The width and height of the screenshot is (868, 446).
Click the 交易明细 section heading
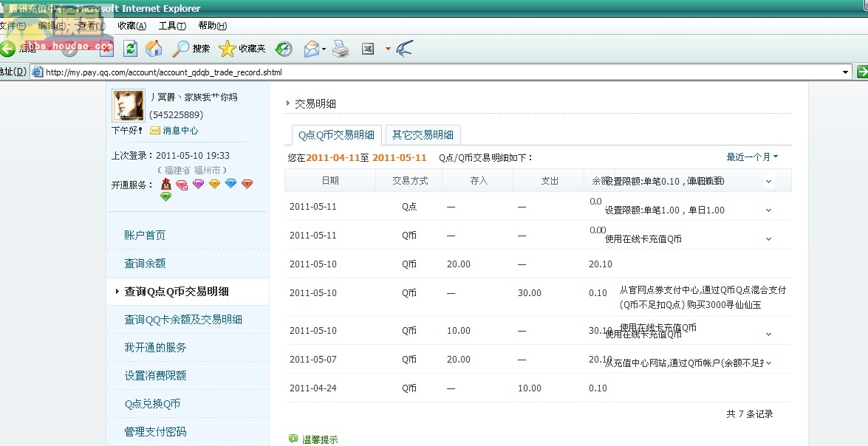(315, 104)
